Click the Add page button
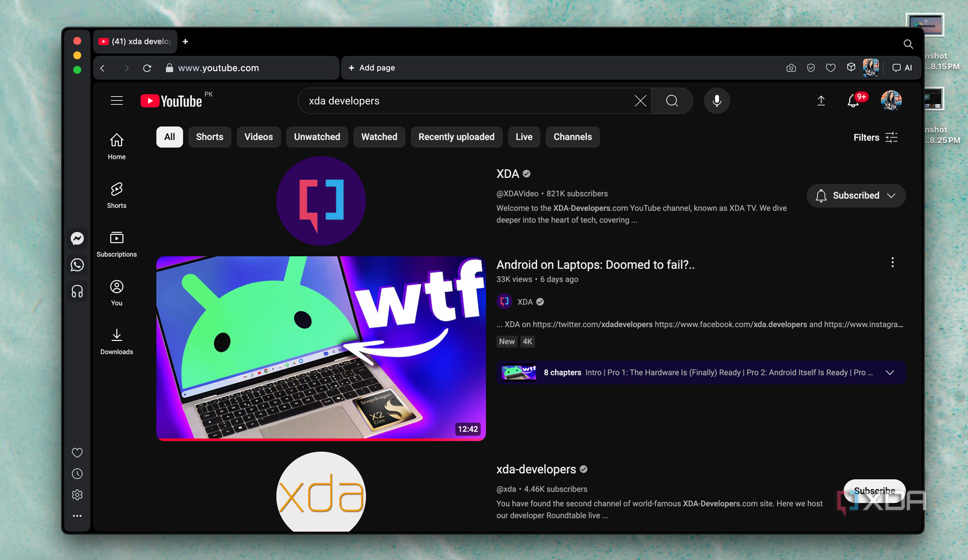The width and height of the screenshot is (968, 560). click(372, 68)
